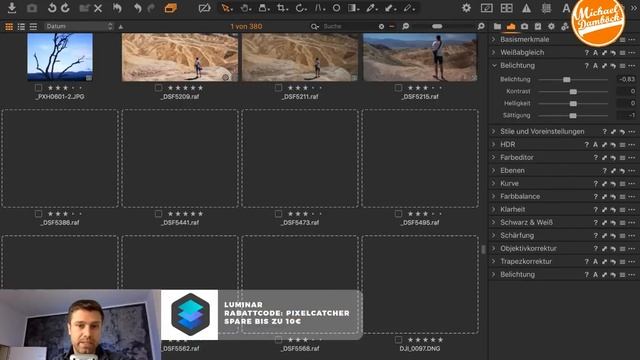
Task: Open the Datum sort dropdown
Action: [x=79, y=27]
